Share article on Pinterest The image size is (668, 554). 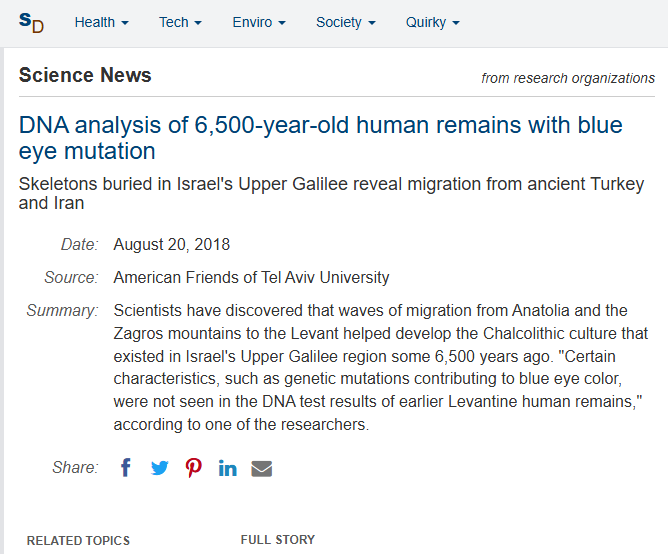coord(194,468)
